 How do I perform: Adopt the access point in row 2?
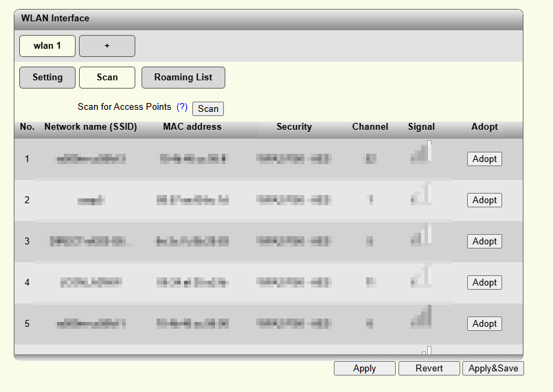click(484, 200)
